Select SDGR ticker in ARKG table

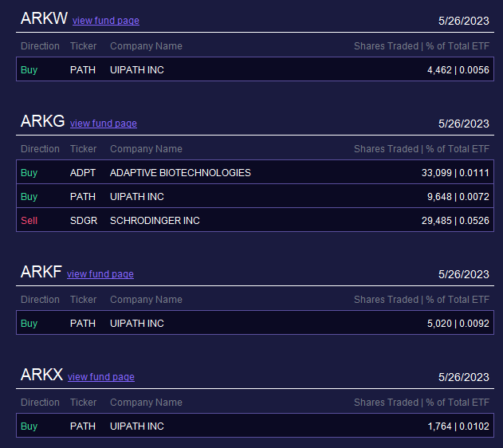point(84,221)
